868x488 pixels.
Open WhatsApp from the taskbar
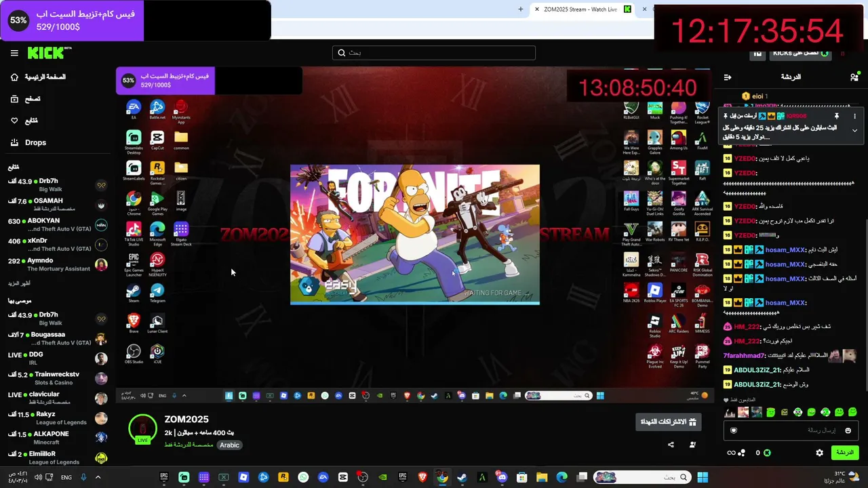[303, 477]
